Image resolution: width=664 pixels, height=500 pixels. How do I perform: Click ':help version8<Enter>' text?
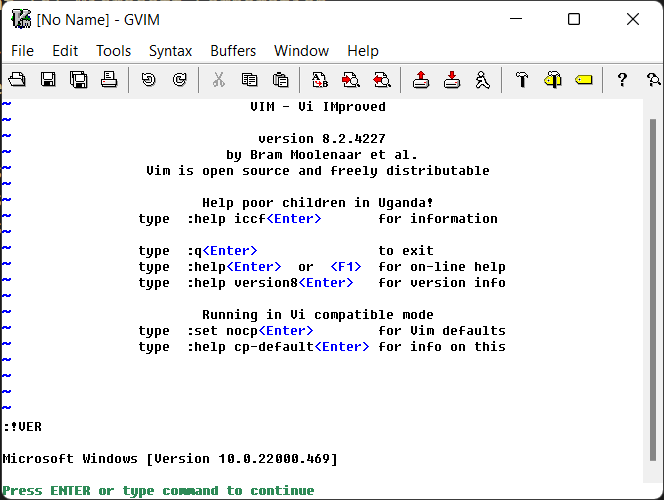coord(270,283)
